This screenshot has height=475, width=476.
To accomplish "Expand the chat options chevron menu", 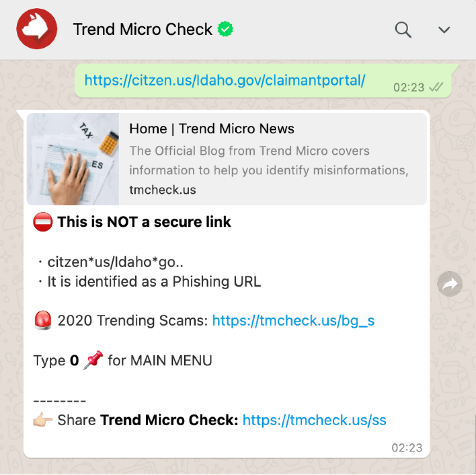I will coord(444,30).
